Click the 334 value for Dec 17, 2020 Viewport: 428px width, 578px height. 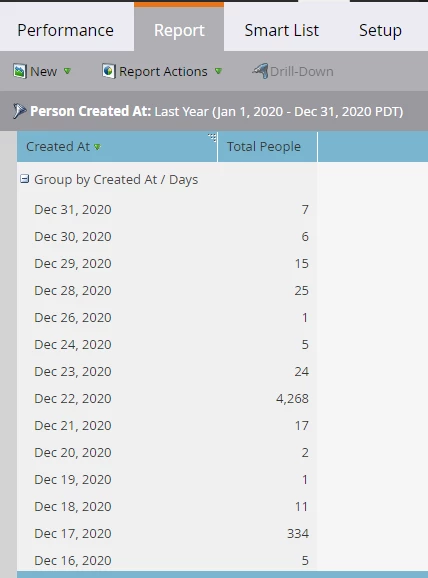click(x=298, y=533)
